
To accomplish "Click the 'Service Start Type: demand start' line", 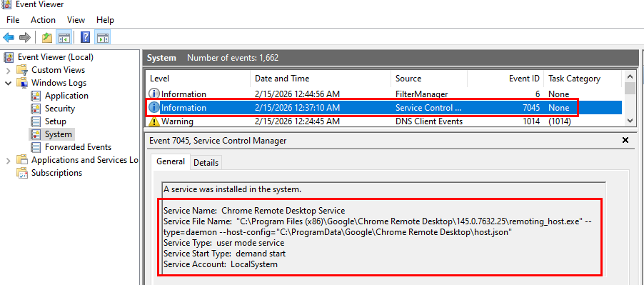I will pyautogui.click(x=225, y=254).
